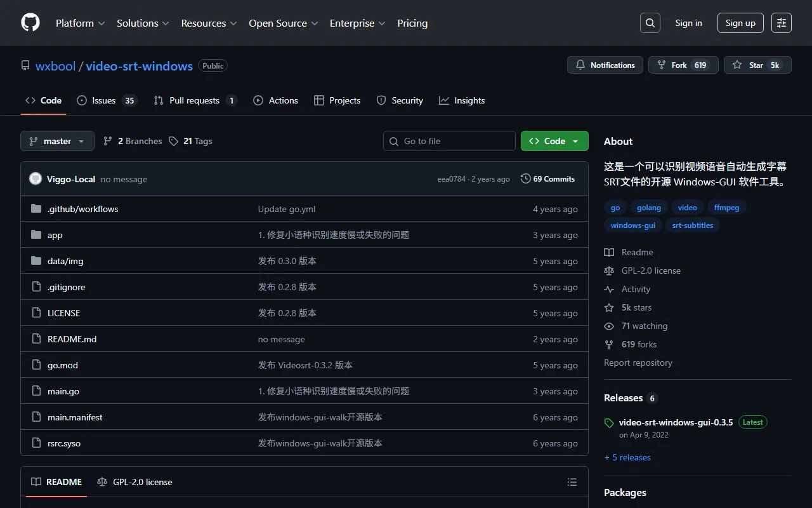This screenshot has width=812, height=508.
Task: Open the green Code dropdown
Action: pos(554,141)
